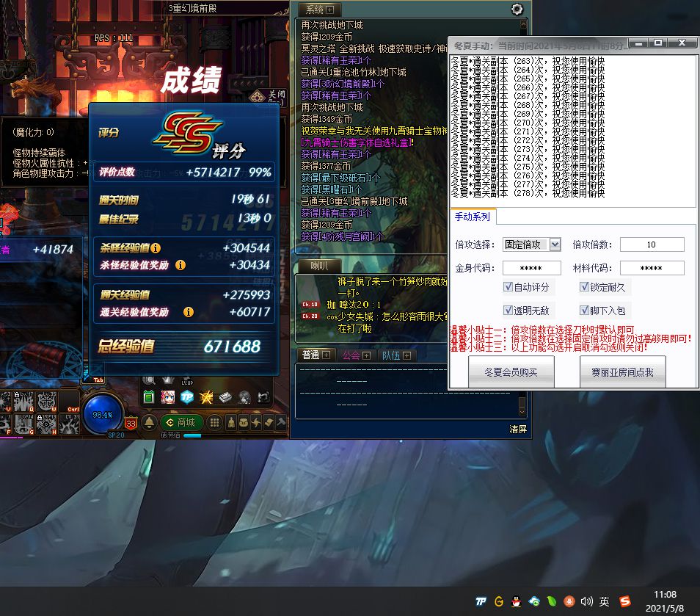700x616 pixels.
Task: Click the Lv.14 skill slot G
Action: (23, 424)
